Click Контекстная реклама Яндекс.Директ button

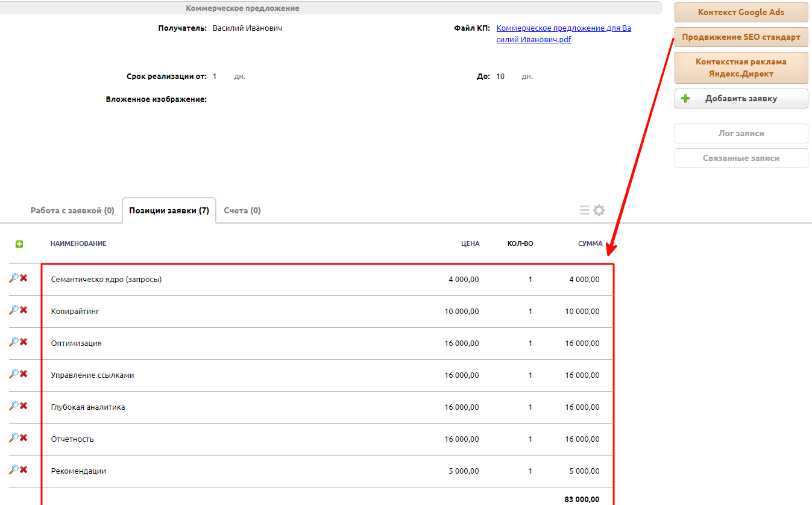pyautogui.click(x=741, y=67)
